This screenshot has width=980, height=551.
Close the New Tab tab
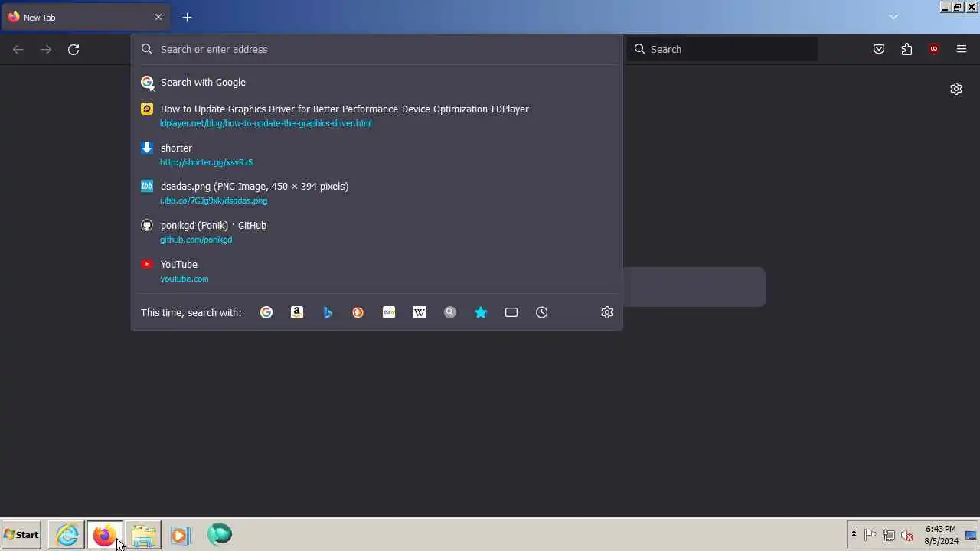click(158, 17)
